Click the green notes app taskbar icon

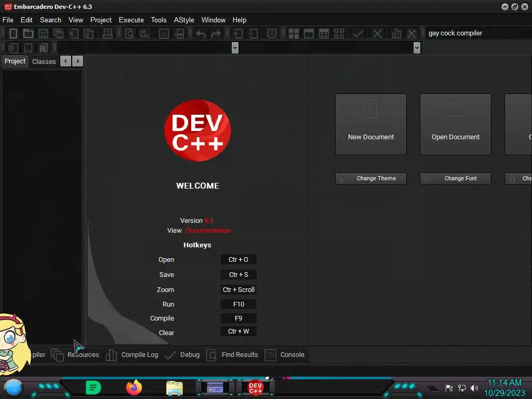click(94, 388)
